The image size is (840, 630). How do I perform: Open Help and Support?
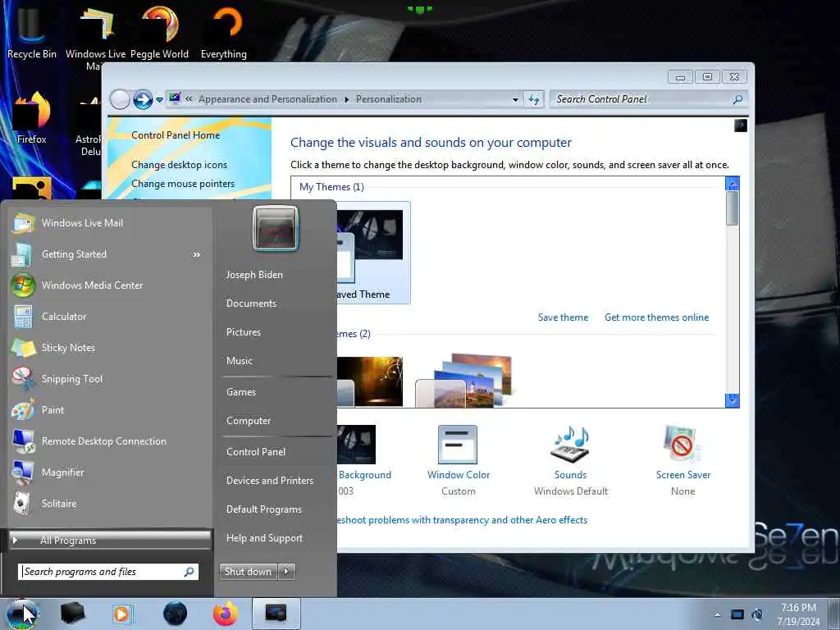pyautogui.click(x=264, y=538)
